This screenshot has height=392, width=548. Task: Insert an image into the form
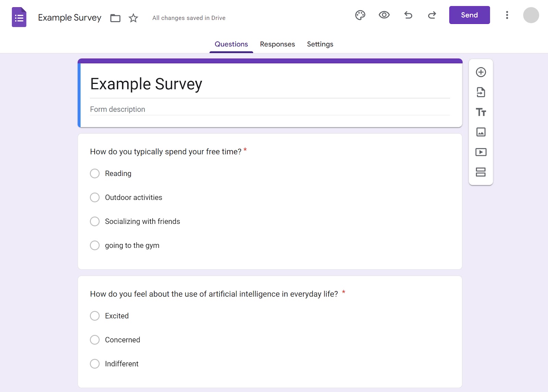click(481, 132)
